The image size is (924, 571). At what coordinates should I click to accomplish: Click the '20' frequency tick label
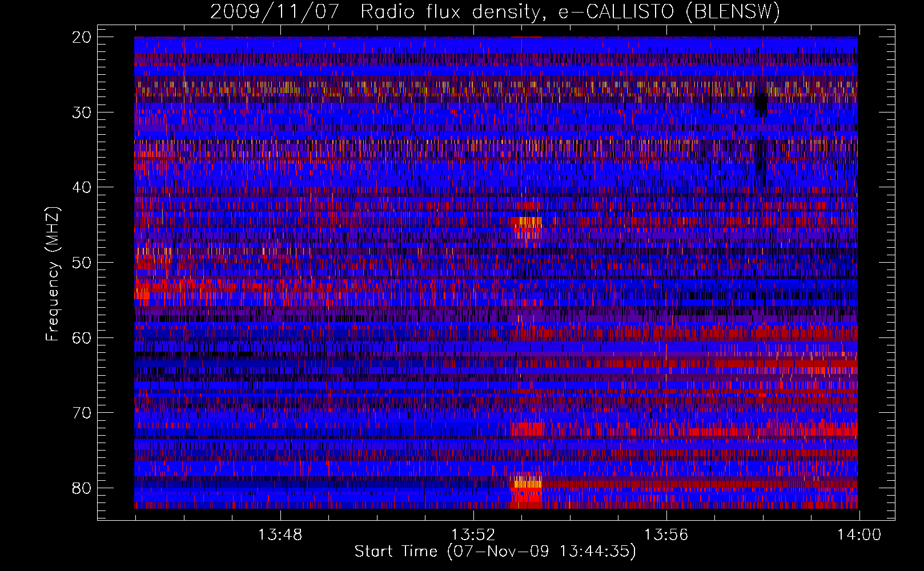(82, 37)
